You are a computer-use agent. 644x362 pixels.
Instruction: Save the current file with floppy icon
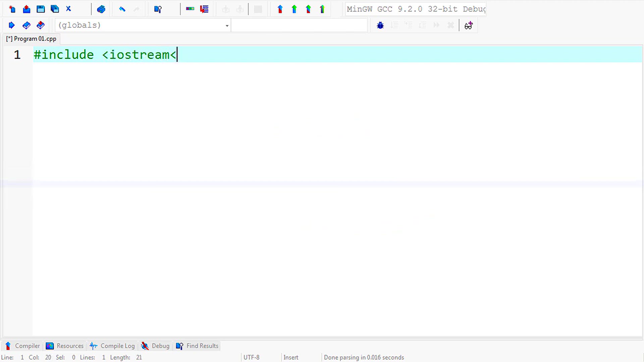[x=41, y=9]
